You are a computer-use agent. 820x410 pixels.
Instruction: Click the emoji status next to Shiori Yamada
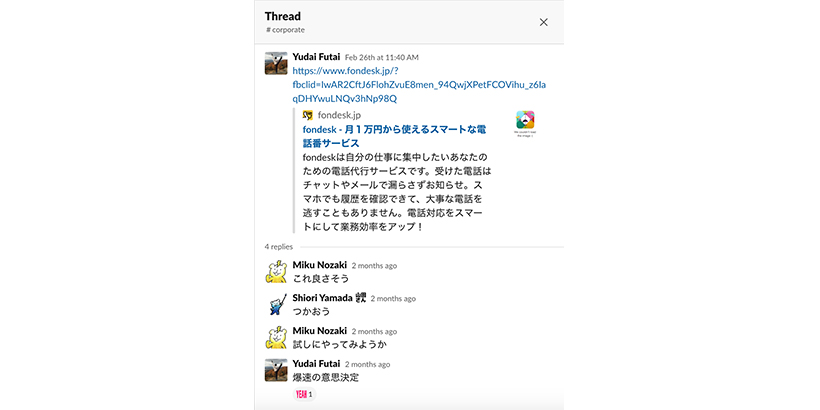(x=360, y=298)
